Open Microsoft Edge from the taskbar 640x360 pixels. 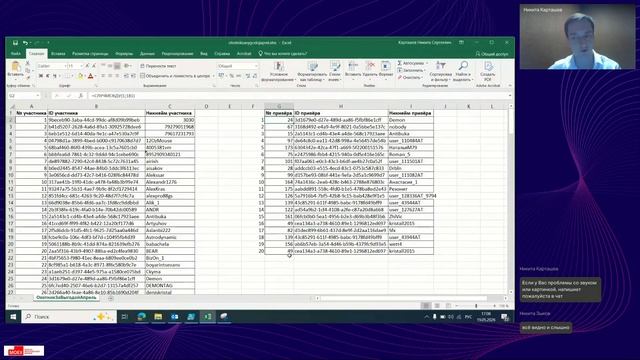(142, 317)
